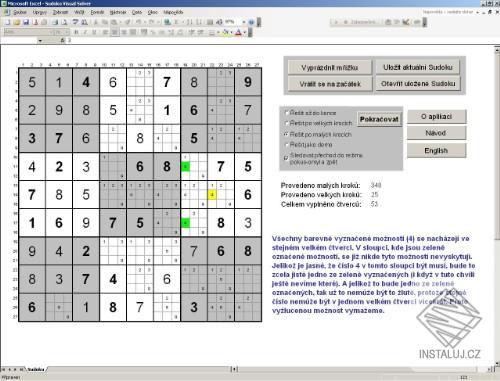Click the Sort Ascending icon

(190, 22)
